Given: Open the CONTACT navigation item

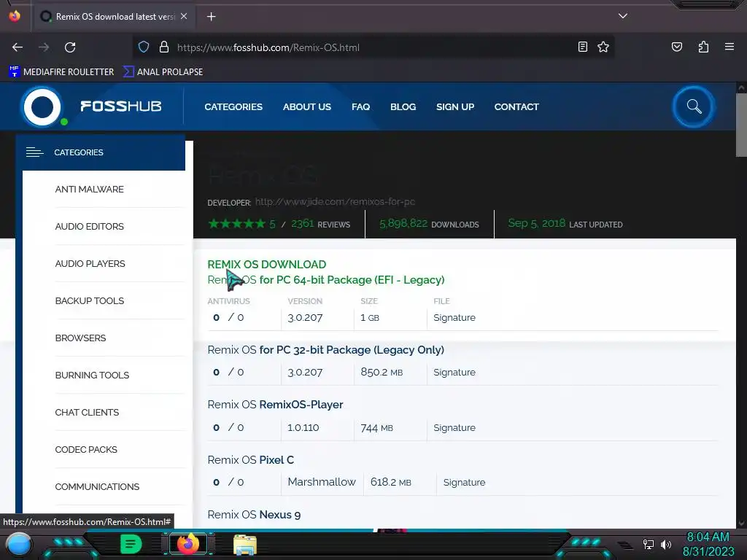Looking at the screenshot, I should (x=516, y=106).
